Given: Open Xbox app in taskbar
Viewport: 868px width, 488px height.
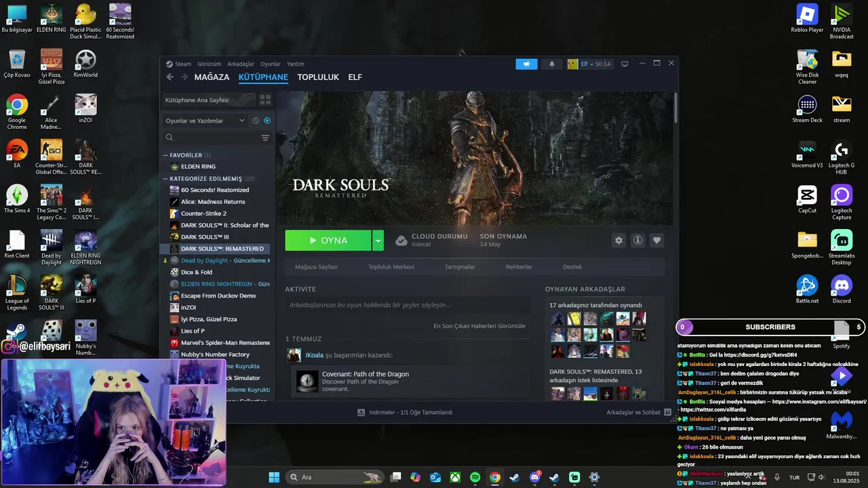Looking at the screenshot, I should click(455, 477).
